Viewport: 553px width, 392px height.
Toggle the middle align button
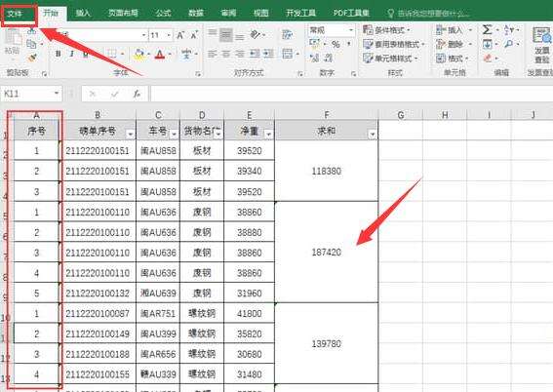coord(226,35)
